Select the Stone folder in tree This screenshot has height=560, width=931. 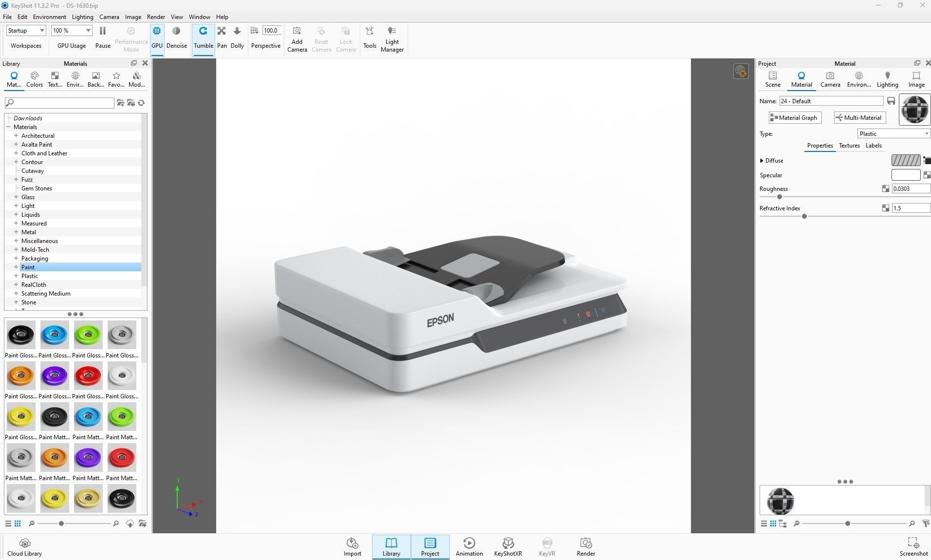click(29, 302)
